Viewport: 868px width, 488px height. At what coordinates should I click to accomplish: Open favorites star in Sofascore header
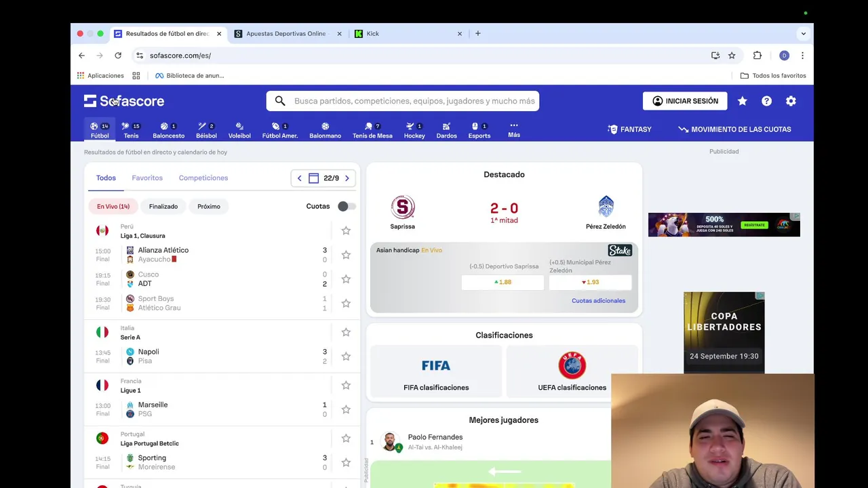(x=743, y=101)
